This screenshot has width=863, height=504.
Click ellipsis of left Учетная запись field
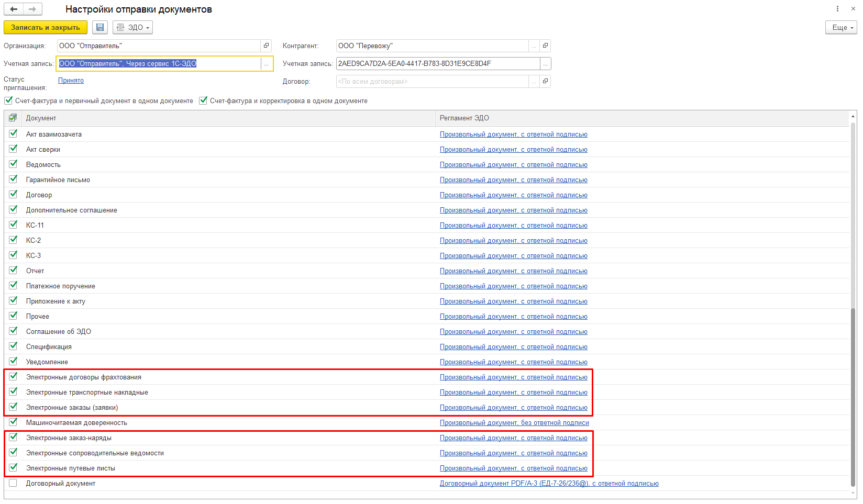pyautogui.click(x=267, y=63)
